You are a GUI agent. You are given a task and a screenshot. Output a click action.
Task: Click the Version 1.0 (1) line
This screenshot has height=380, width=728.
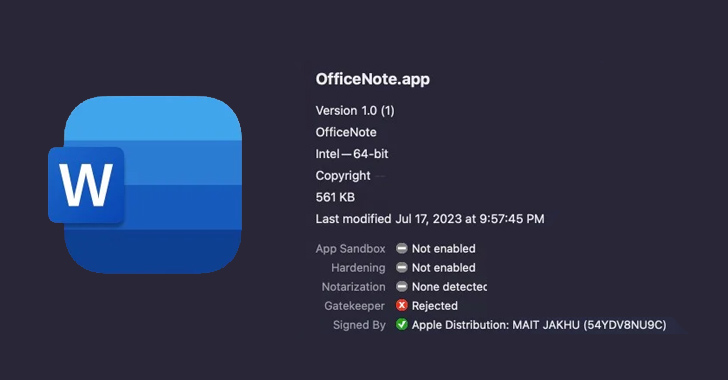(355, 111)
